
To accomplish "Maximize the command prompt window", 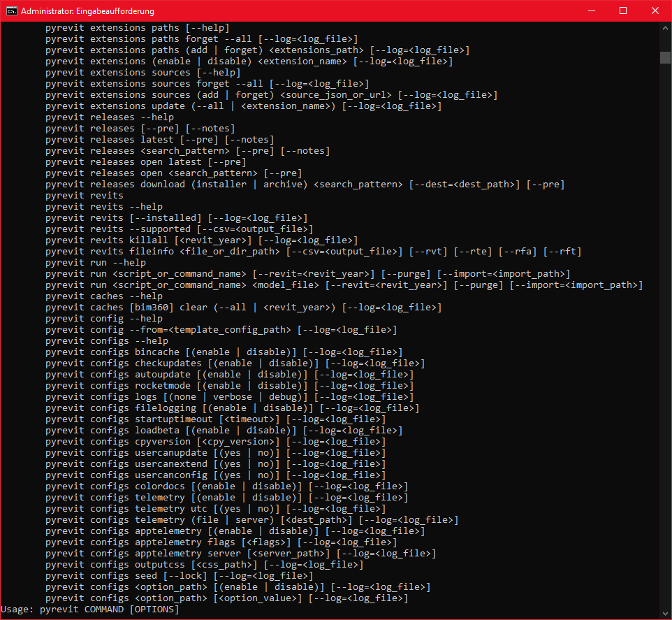I will (x=624, y=10).
